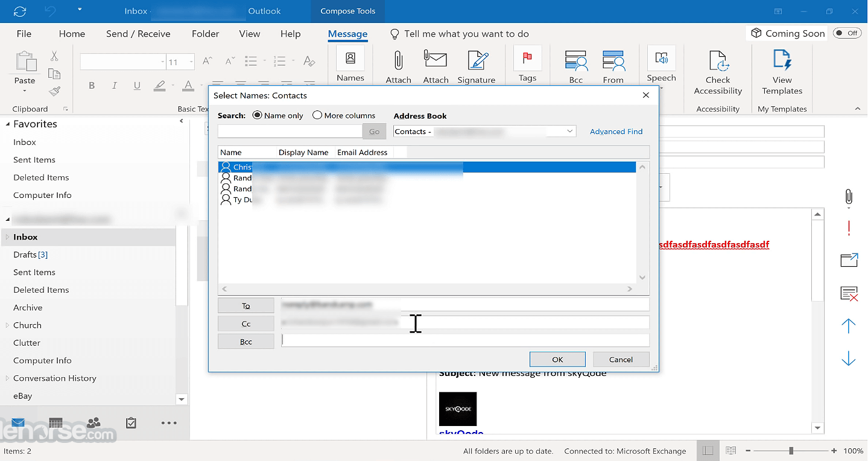Screen dimensions: 868x461
Task: Click the Cut scissors icon
Action: [x=54, y=56]
